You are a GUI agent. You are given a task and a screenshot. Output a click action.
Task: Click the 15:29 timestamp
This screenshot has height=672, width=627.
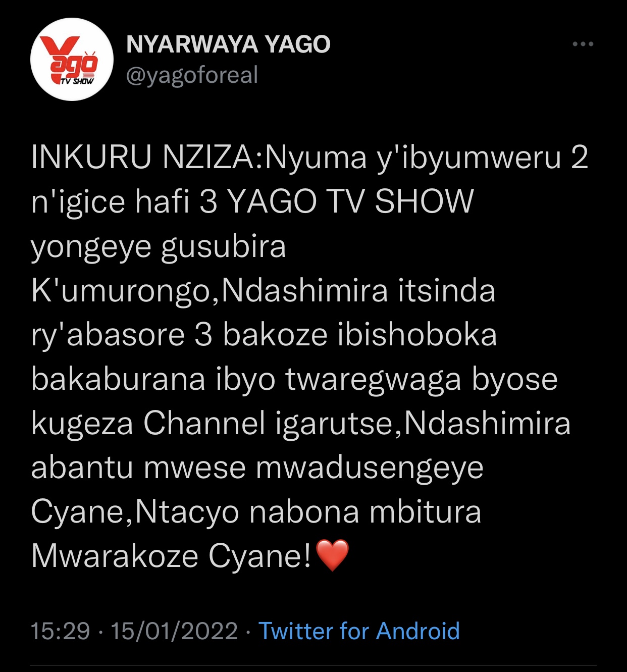click(61, 631)
